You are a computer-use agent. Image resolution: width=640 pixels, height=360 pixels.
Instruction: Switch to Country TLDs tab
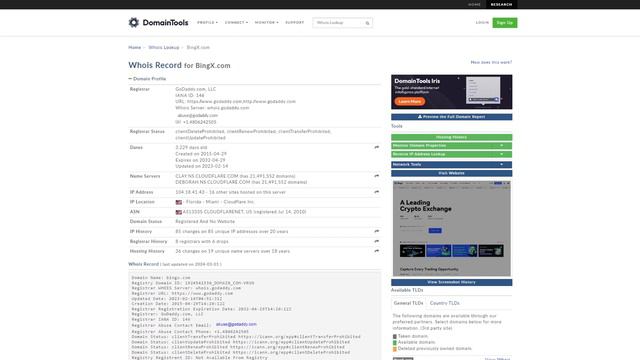coord(444,303)
